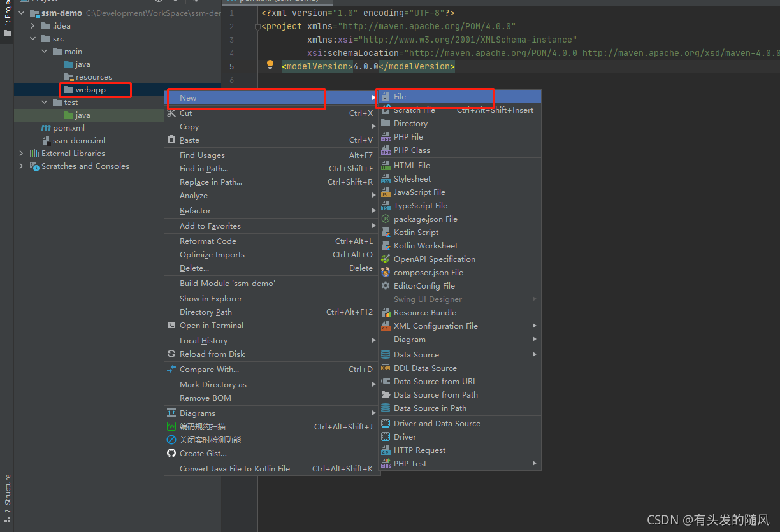Select Reformat Code menu entry
780x532 pixels.
pos(271,241)
